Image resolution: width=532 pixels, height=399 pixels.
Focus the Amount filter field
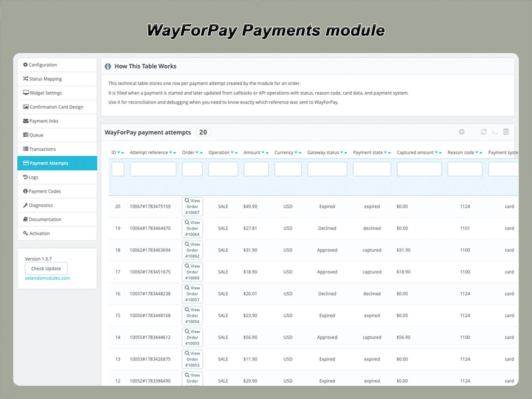click(256, 169)
